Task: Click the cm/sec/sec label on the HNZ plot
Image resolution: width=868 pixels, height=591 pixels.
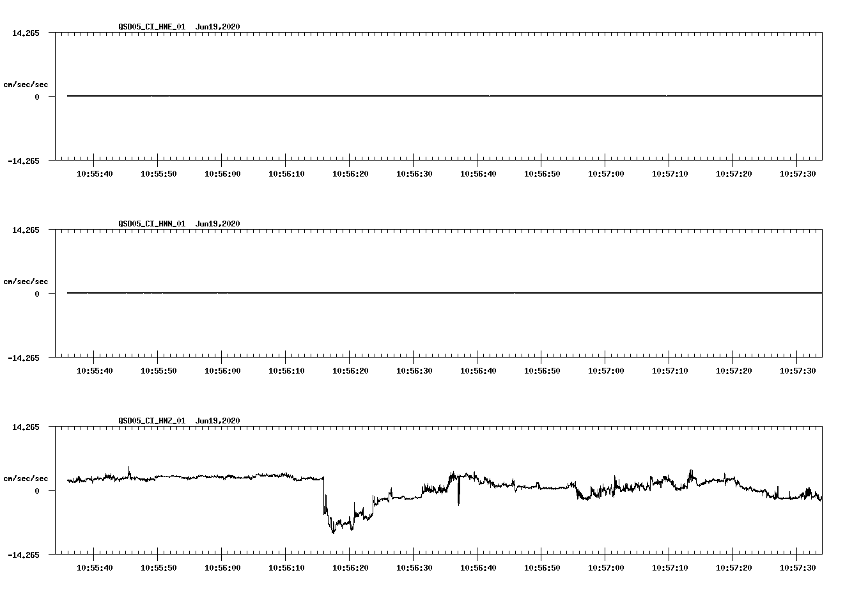Action: pos(26,478)
